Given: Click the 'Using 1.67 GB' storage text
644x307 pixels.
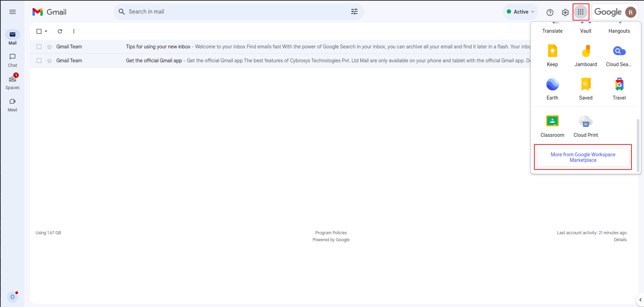Looking at the screenshot, I should tap(48, 233).
